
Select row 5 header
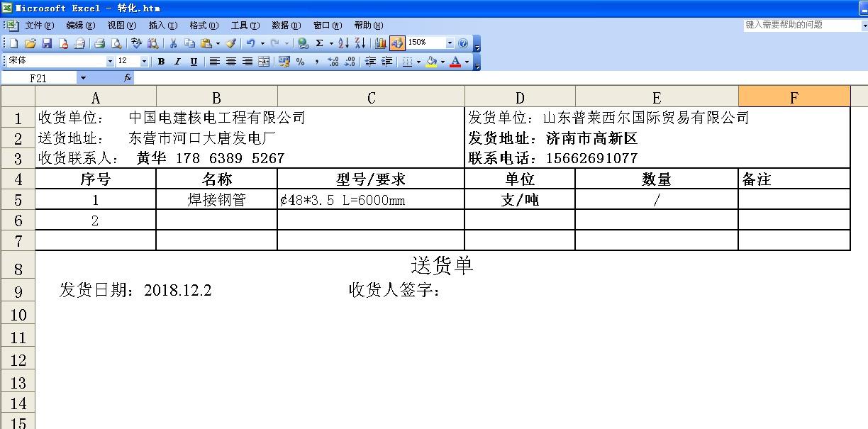tap(18, 200)
